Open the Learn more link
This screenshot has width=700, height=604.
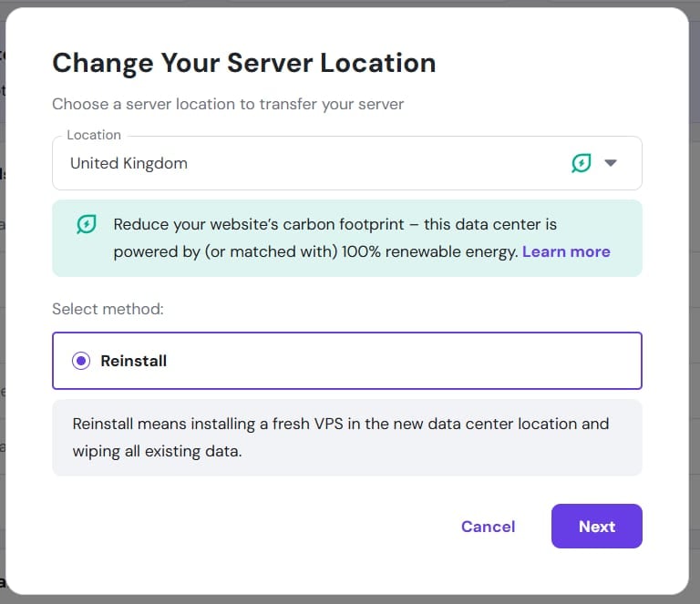[566, 251]
